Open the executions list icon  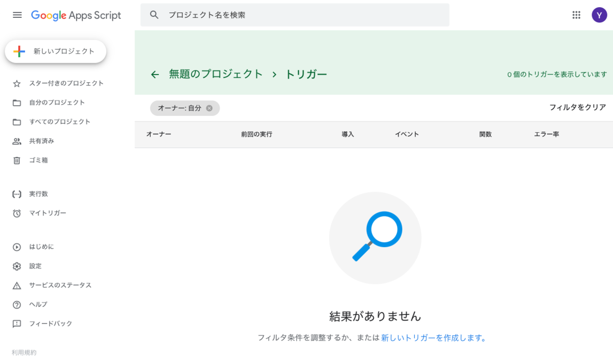tap(16, 193)
